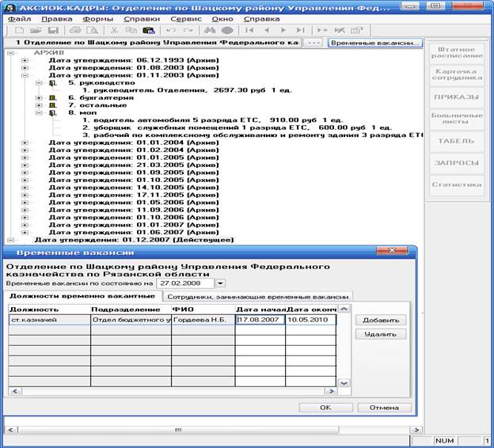
Task: Switch to 'Сотрудники, занимающие временные вакансии' tab
Action: pyautogui.click(x=256, y=296)
